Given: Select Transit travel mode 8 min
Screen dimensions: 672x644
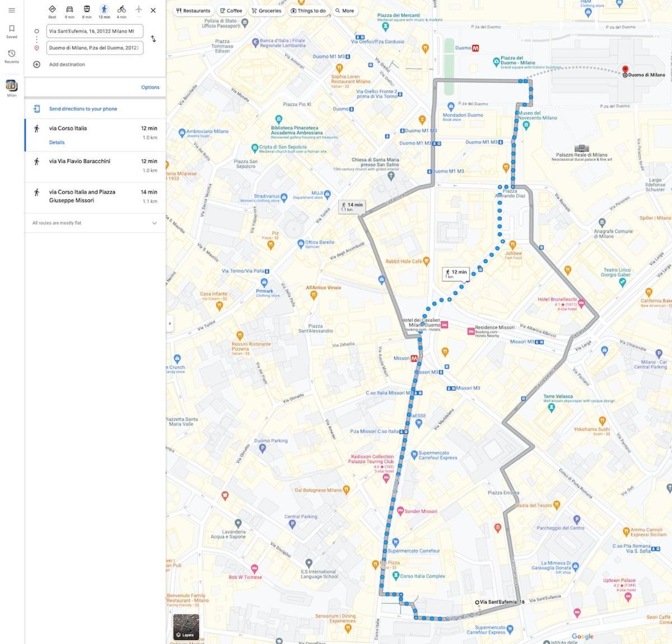Looking at the screenshot, I should (x=87, y=11).
